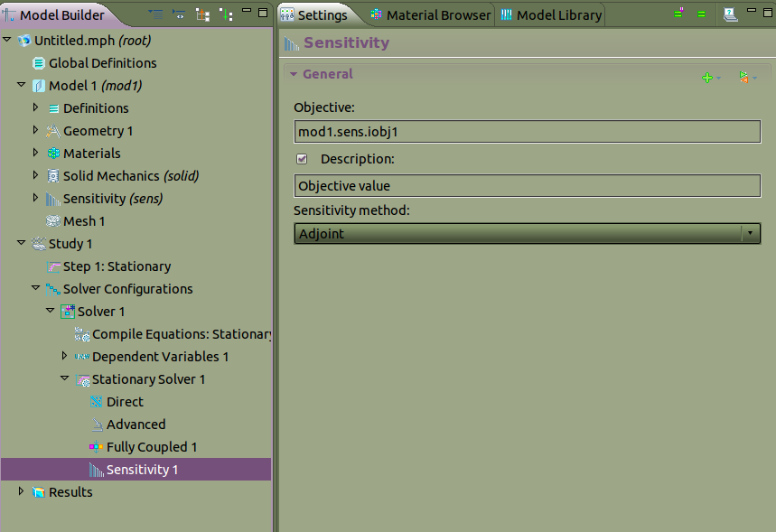Viewport: 776px width, 532px height.
Task: Collapse the General section
Action: (x=294, y=74)
